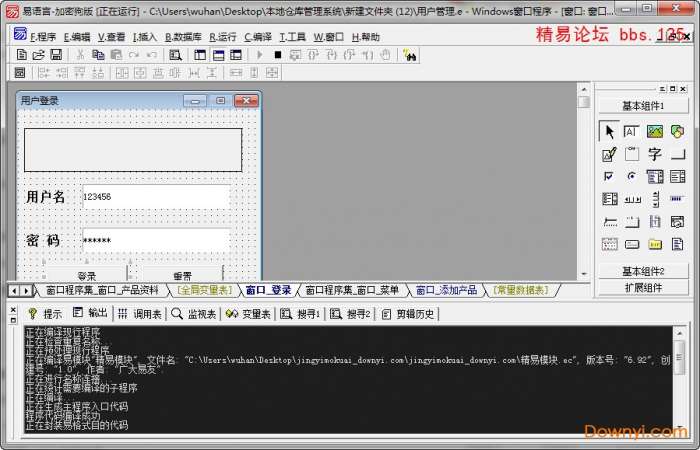Expand the 基本组件2 component group
The height and width of the screenshot is (450, 700).
tap(643, 271)
